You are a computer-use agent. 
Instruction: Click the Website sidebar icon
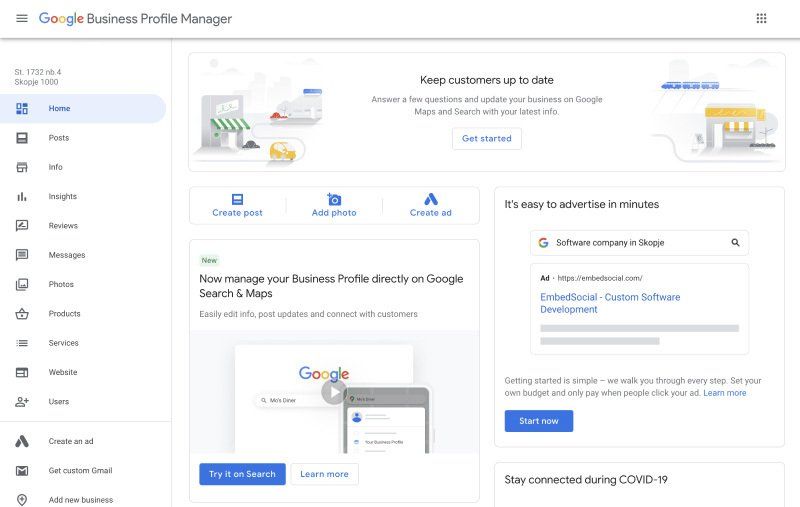[22, 372]
